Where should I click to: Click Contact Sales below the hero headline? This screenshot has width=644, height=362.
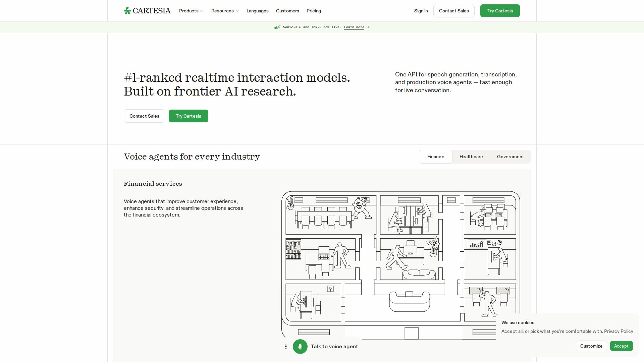click(x=144, y=116)
